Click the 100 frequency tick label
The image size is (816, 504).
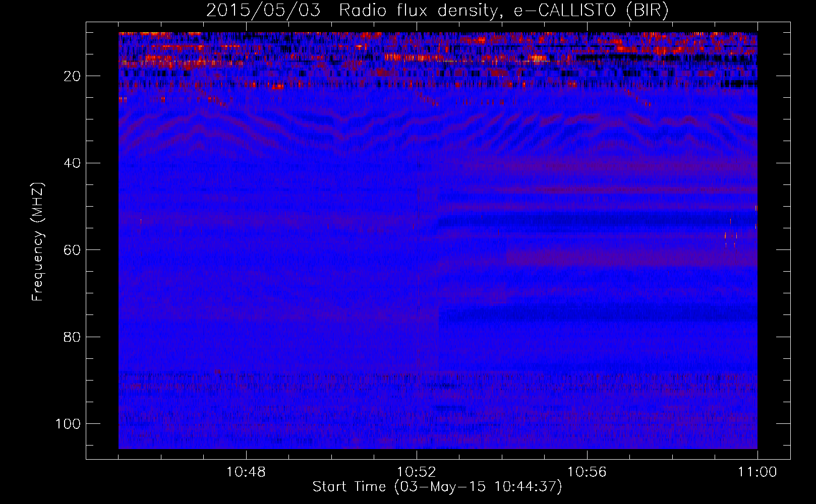point(69,424)
